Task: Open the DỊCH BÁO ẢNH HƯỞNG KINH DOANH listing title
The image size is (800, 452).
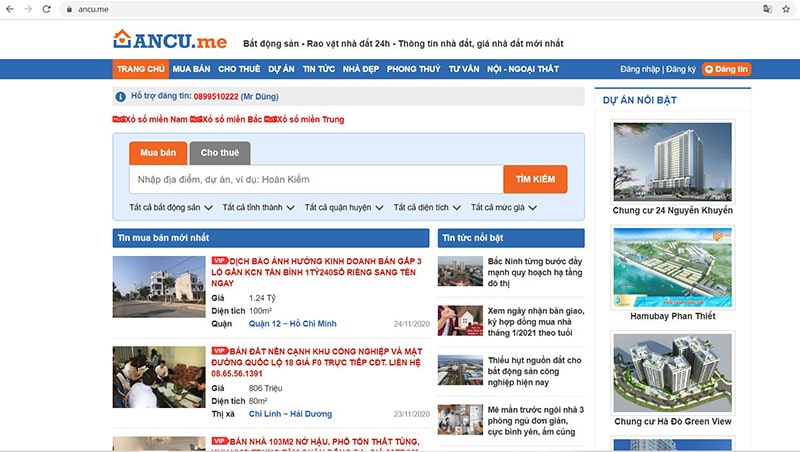Action: pos(317,272)
